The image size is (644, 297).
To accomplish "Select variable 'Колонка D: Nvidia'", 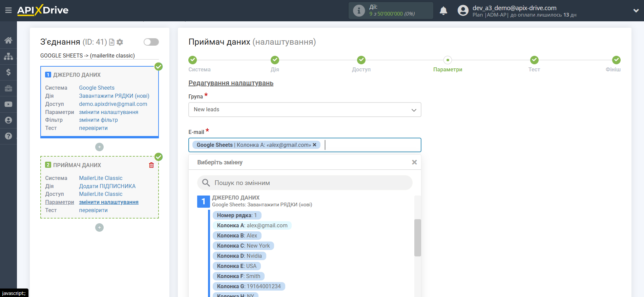I will click(x=239, y=256).
